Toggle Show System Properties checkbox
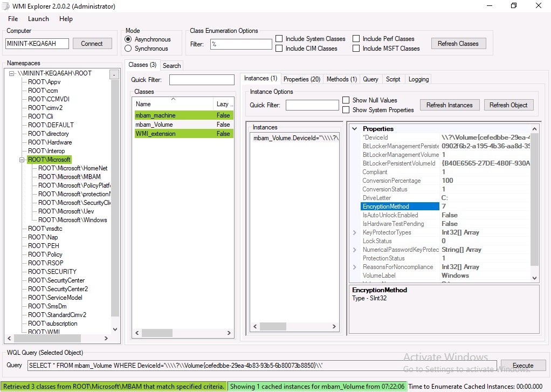551x392 pixels. (346, 109)
